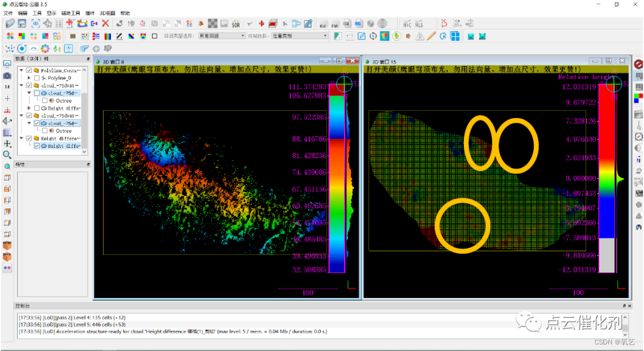
Task: Collapse the first cloud_-75d946 folder node
Action: [x=21, y=85]
